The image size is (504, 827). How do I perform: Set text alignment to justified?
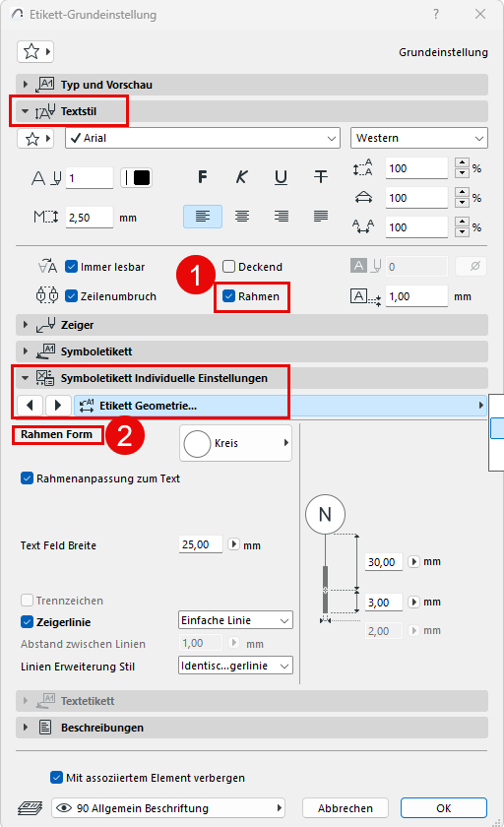(x=321, y=217)
